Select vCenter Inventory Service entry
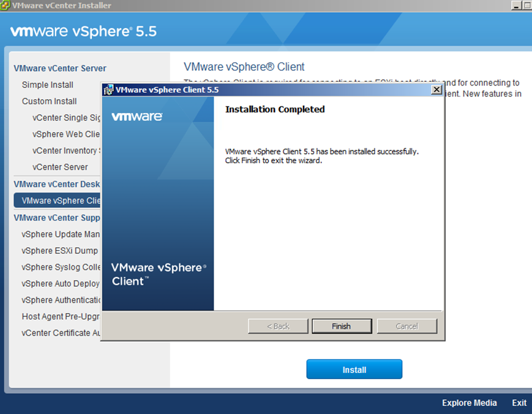 coord(66,150)
